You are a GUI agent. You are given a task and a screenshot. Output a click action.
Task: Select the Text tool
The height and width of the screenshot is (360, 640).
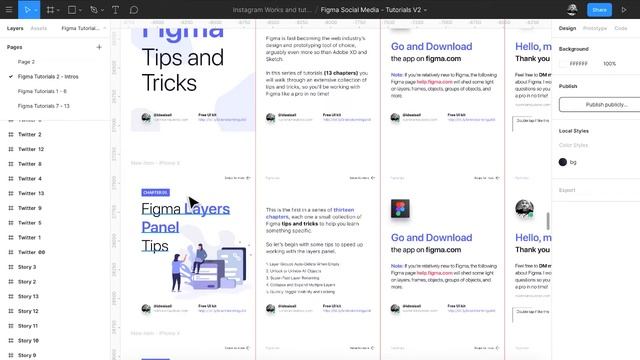[116, 9]
